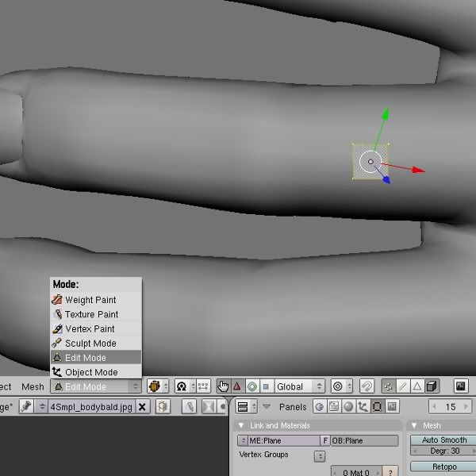The width and height of the screenshot is (476, 476).
Task: Toggle the snap magnet icon
Action: [x=367, y=386]
